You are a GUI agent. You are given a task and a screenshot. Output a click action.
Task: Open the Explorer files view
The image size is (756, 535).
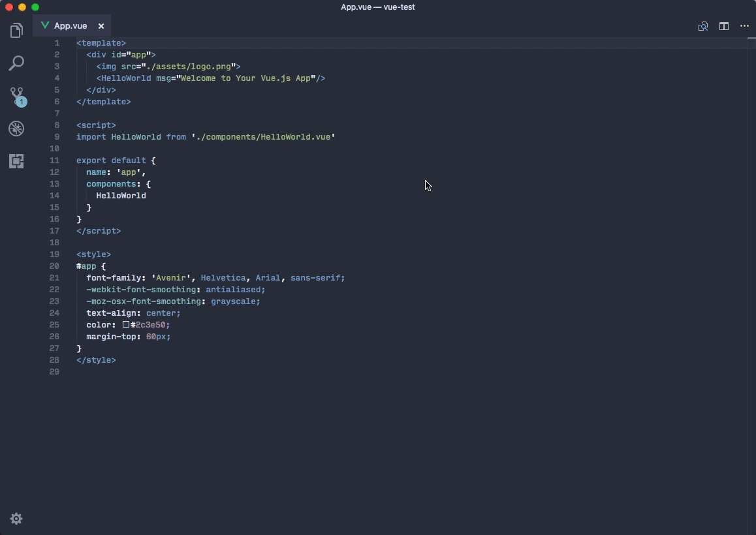click(16, 31)
